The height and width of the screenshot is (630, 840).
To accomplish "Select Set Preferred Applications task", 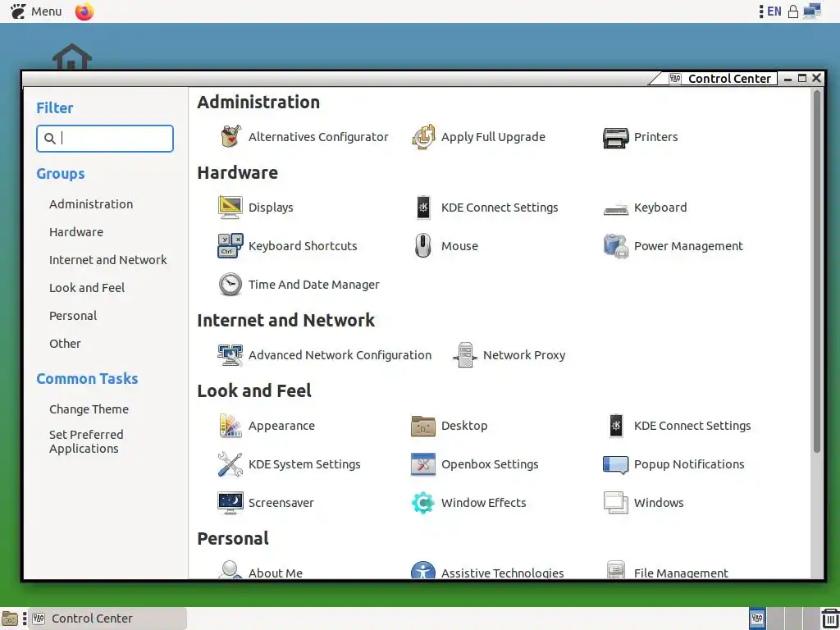I will click(86, 441).
